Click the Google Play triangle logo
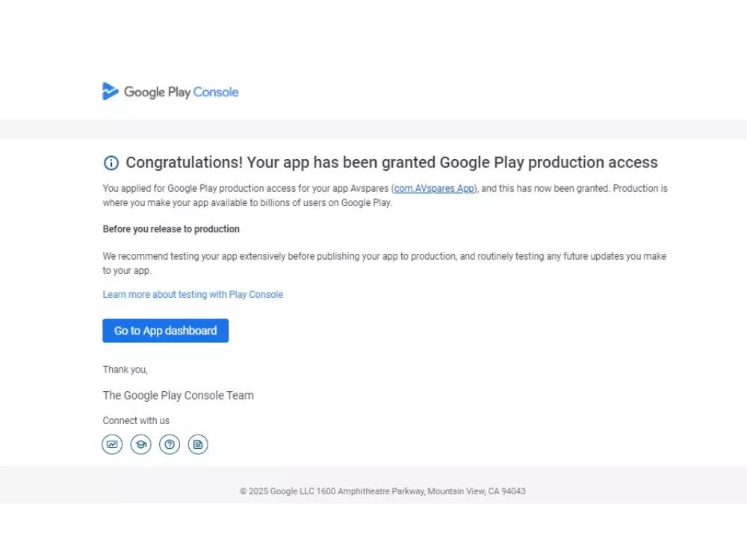 click(111, 91)
